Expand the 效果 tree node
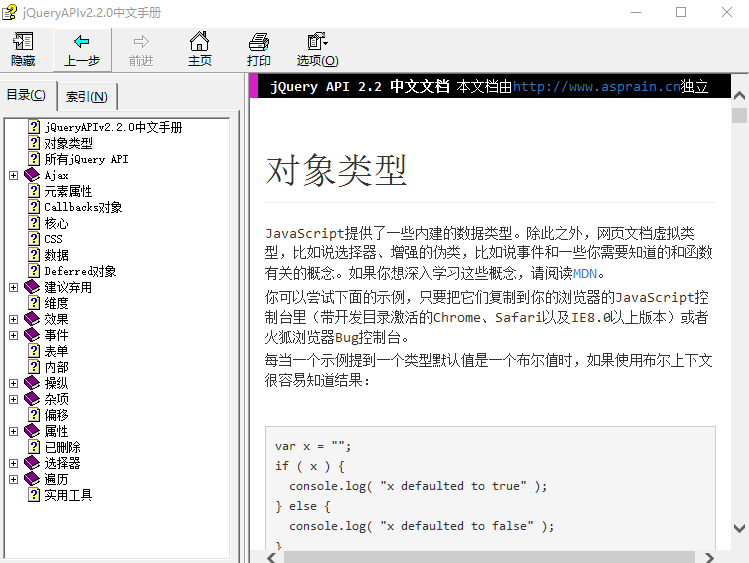 13,319
